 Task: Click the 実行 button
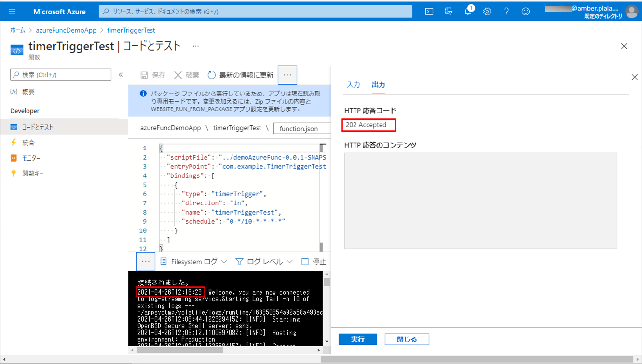[357, 339]
